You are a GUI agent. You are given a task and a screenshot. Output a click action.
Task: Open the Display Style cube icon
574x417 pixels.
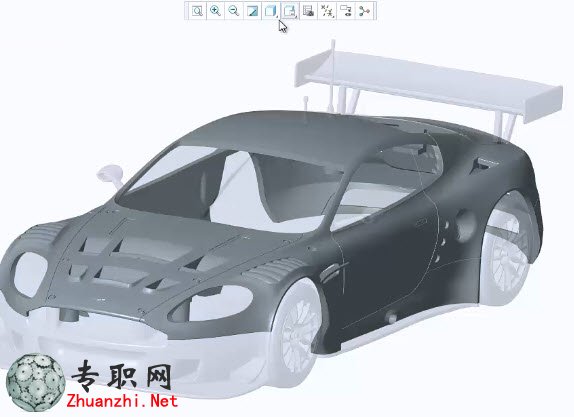click(271, 11)
